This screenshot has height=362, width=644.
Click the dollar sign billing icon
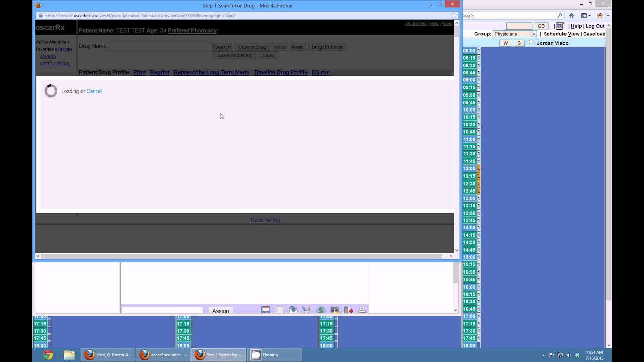pos(321,310)
